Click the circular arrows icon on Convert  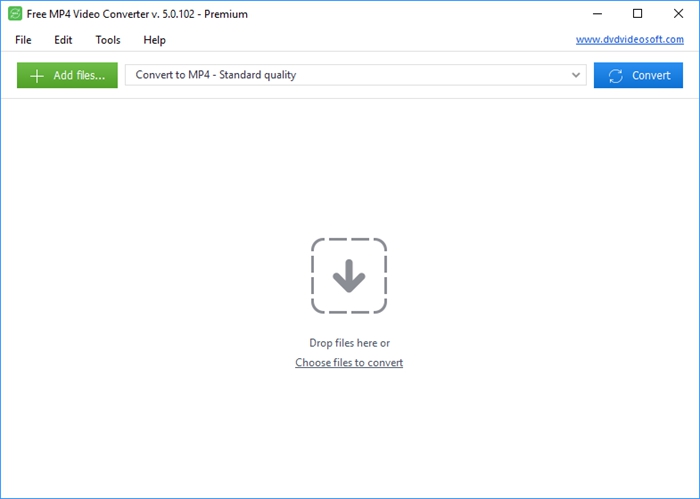click(x=616, y=75)
